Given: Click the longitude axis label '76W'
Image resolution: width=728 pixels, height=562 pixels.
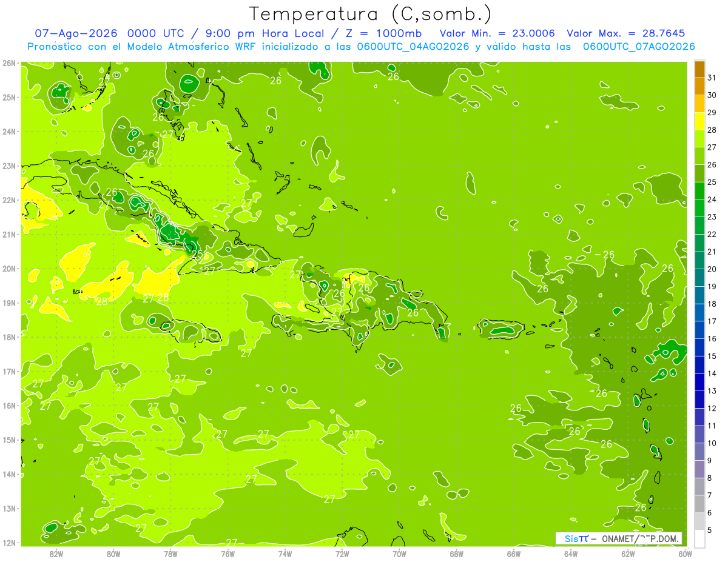Looking at the screenshot, I should click(228, 554).
